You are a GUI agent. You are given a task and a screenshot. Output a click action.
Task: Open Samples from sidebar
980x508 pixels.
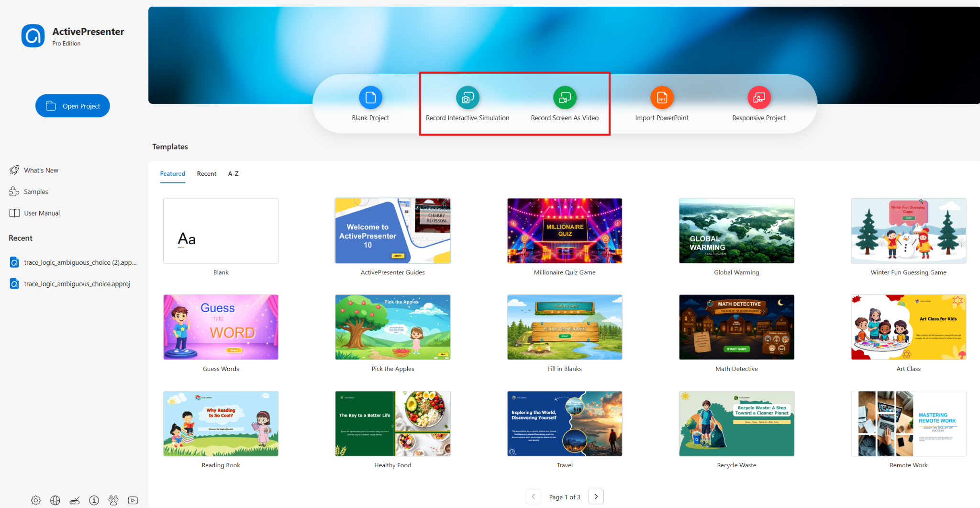click(x=29, y=192)
